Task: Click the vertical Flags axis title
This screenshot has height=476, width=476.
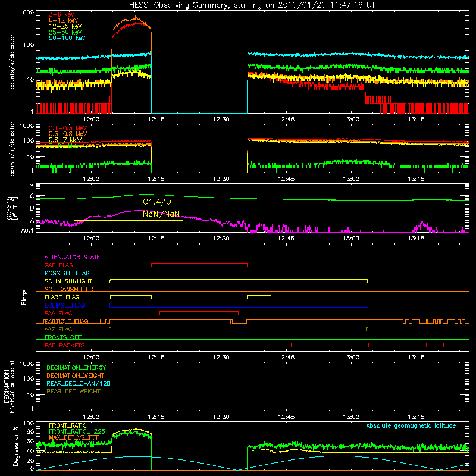Action: tap(24, 297)
